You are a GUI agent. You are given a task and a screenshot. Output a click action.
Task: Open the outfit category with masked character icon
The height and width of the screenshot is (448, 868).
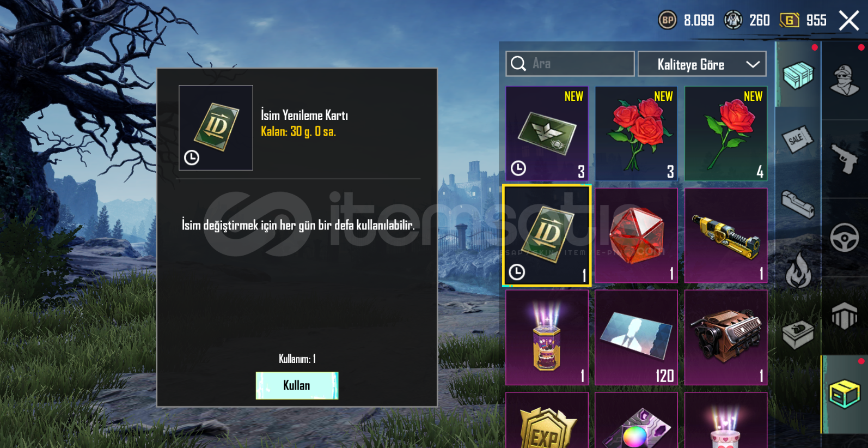844,80
